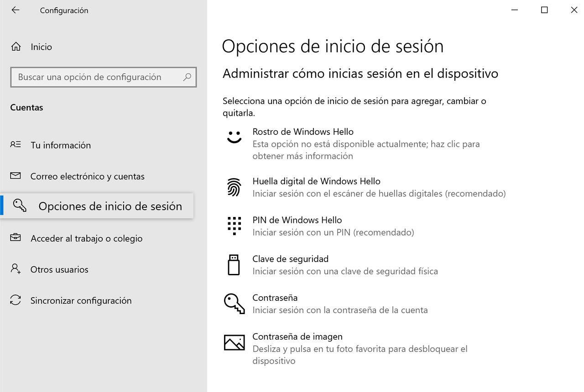
Task: Click the back arrow icon
Action: tap(16, 10)
